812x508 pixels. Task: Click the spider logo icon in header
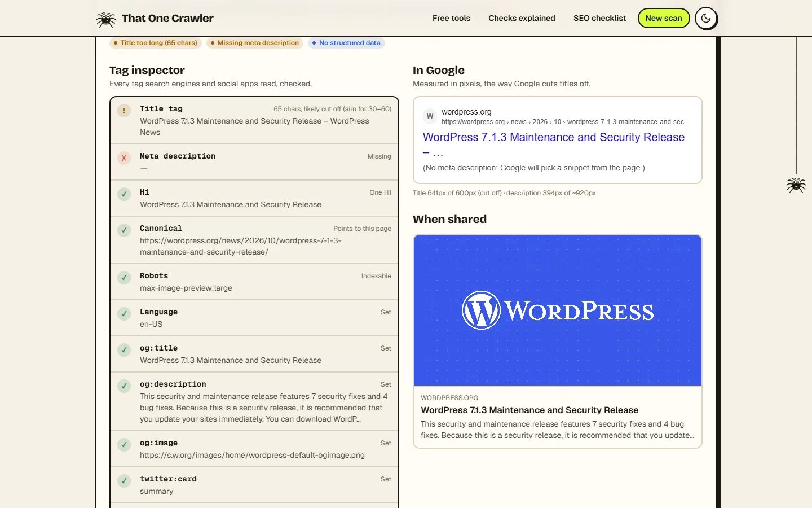(x=105, y=19)
